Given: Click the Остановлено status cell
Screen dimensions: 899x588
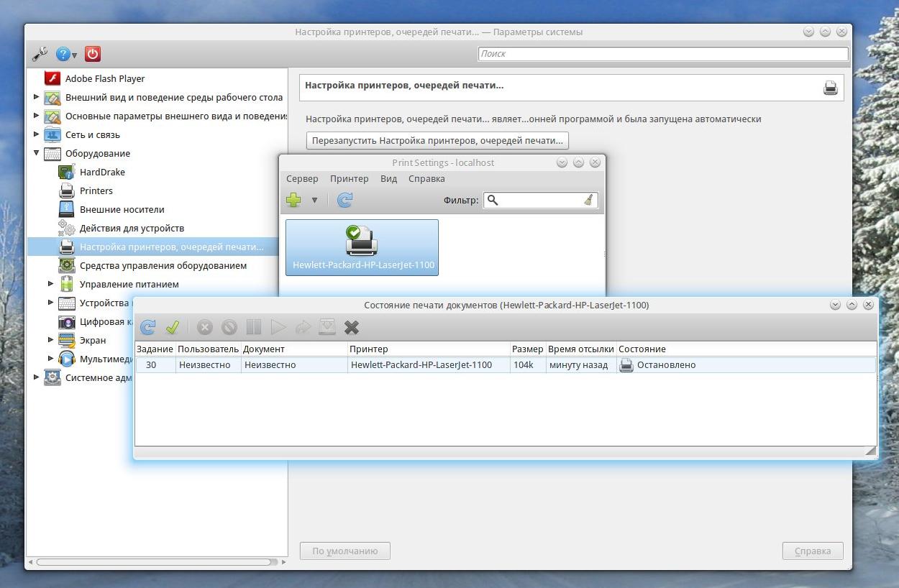Looking at the screenshot, I should pyautogui.click(x=746, y=364).
